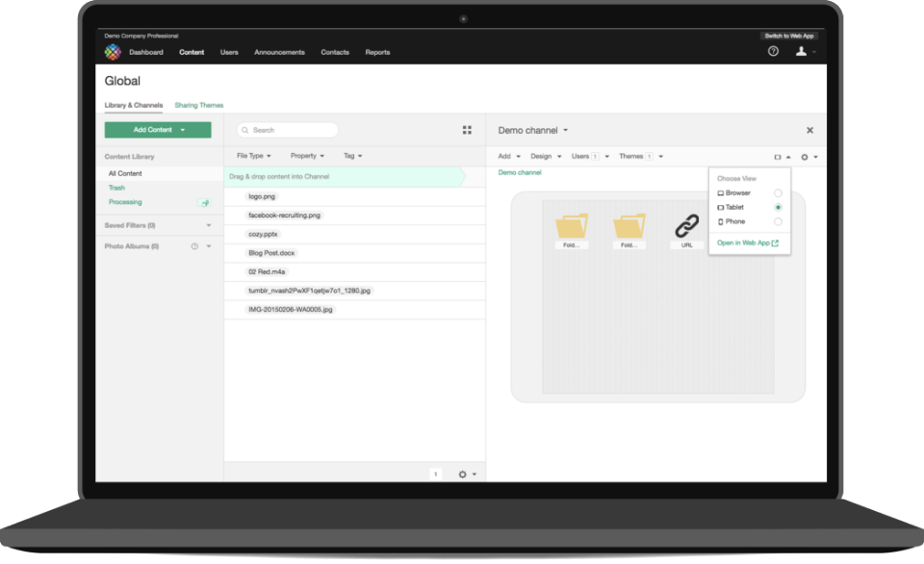Screen dimensions: 924x564
Task: Click the help question mark icon
Action: (773, 51)
